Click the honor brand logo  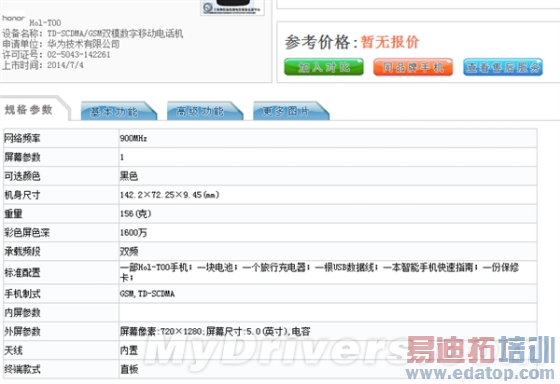click(x=13, y=18)
